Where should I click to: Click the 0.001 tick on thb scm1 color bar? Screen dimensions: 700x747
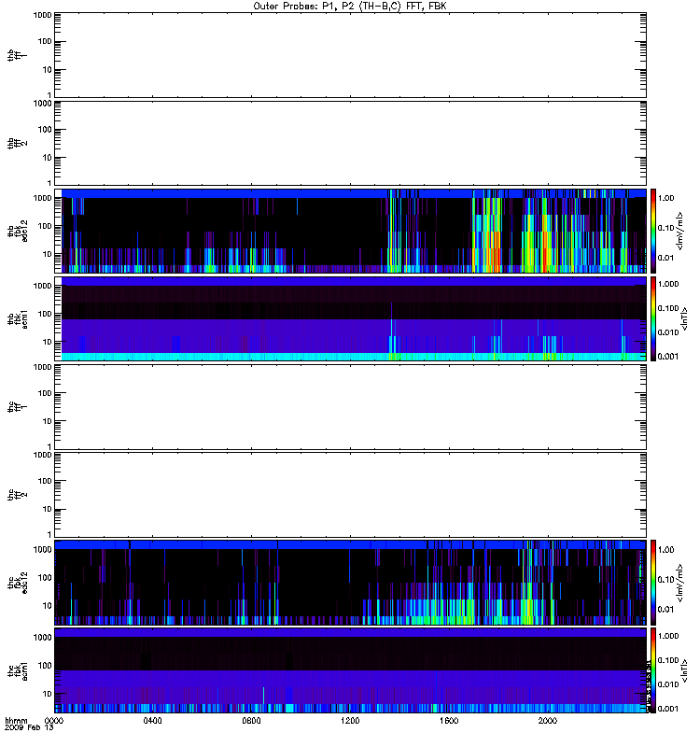point(667,357)
